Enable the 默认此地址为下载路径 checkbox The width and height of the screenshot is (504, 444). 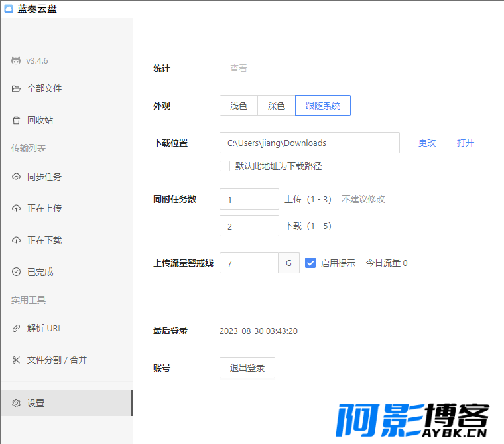pyautogui.click(x=225, y=166)
